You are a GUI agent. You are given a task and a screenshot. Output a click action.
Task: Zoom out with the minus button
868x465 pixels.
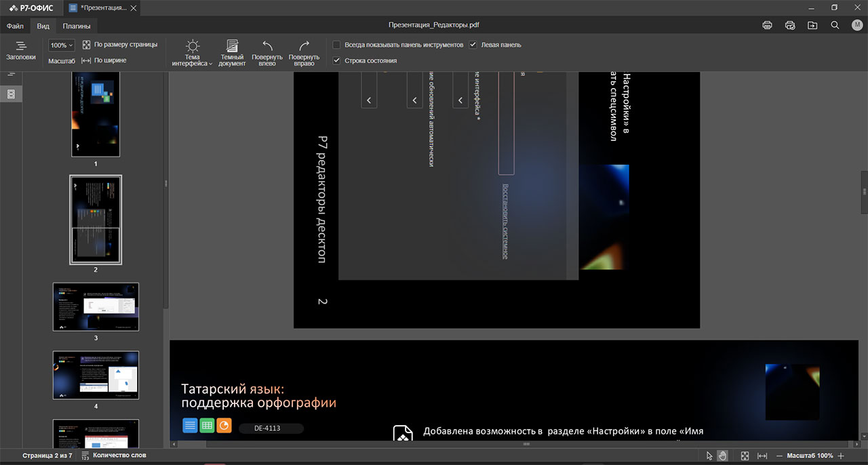(x=779, y=456)
